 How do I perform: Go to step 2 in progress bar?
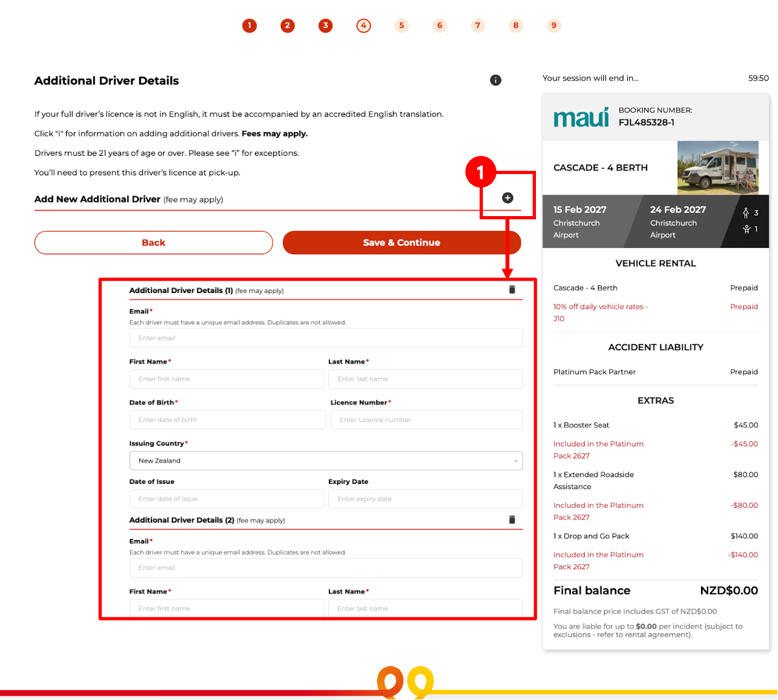(287, 25)
